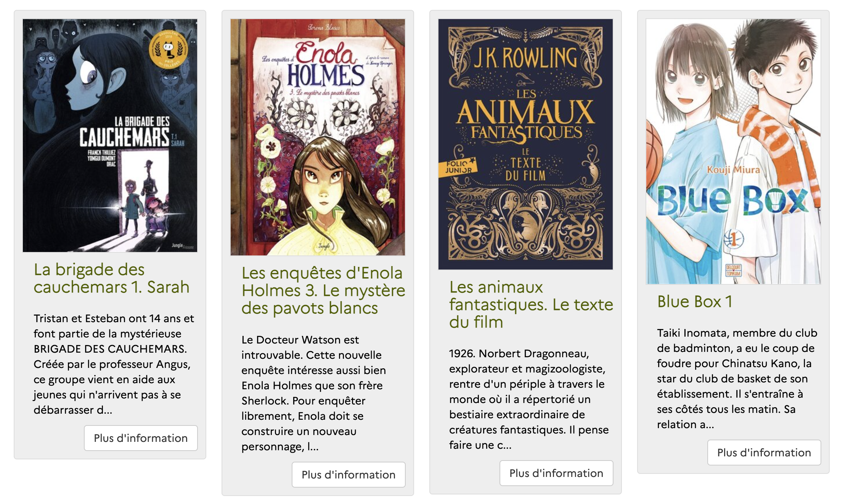Viewport: 848px width, 504px height.
Task: Open the 'Blue Box 1' title link
Action: (695, 301)
